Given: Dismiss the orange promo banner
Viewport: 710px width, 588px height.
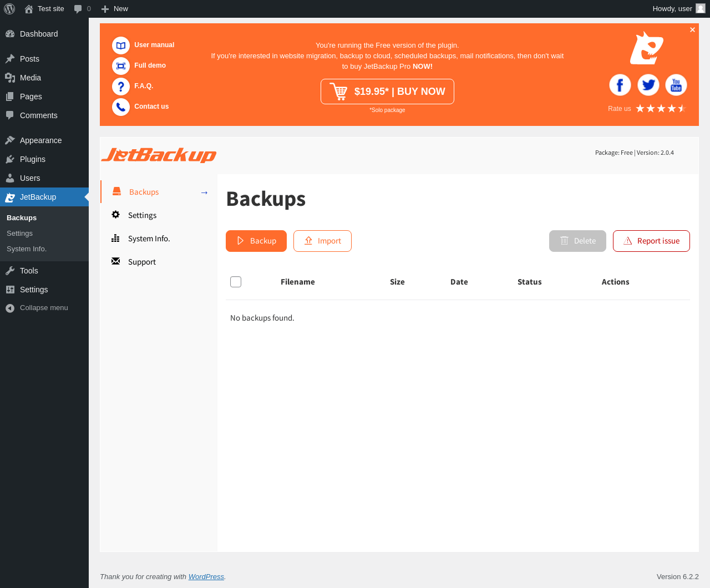Looking at the screenshot, I should (x=692, y=30).
